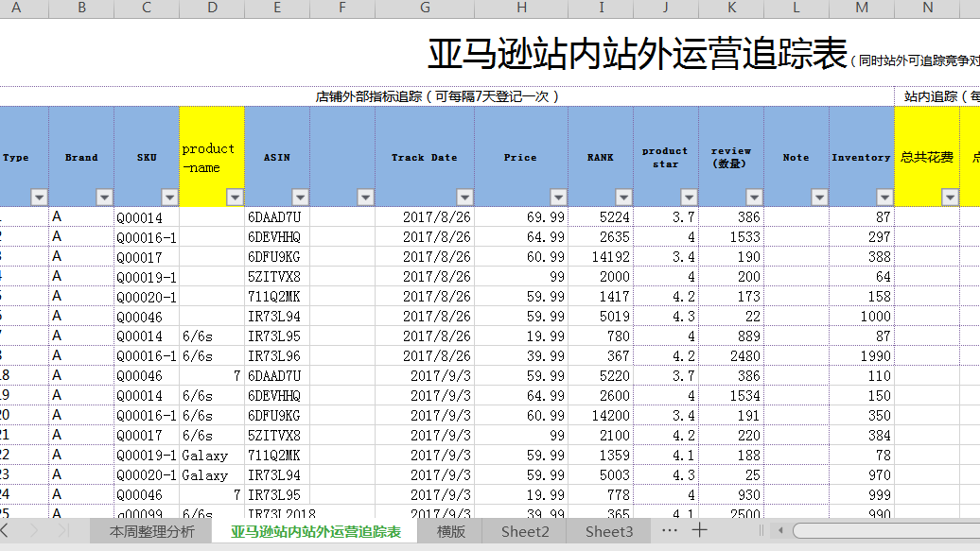
Task: Open the Inventory filter dropdown
Action: point(884,198)
